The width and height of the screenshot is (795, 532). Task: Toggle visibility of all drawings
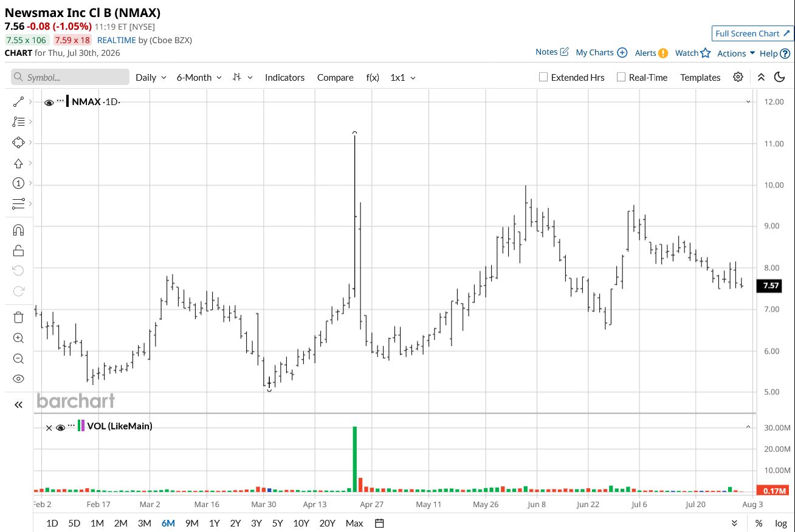click(18, 379)
